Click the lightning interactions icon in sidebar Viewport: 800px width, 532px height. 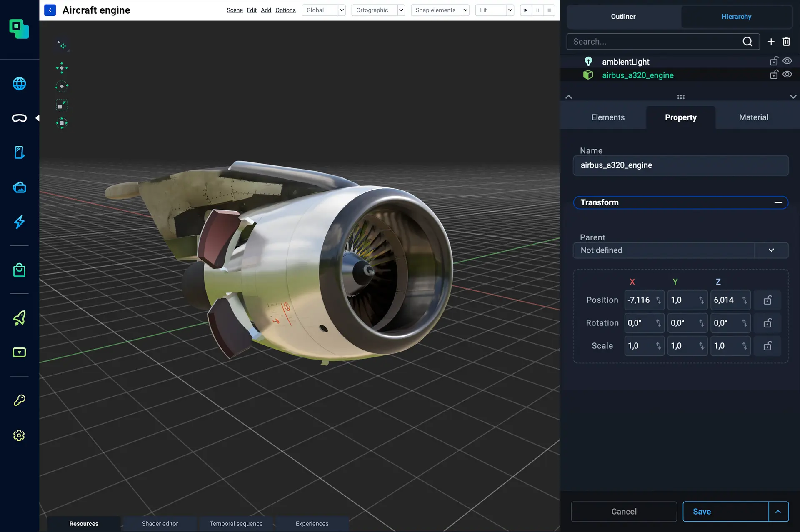coord(19,222)
